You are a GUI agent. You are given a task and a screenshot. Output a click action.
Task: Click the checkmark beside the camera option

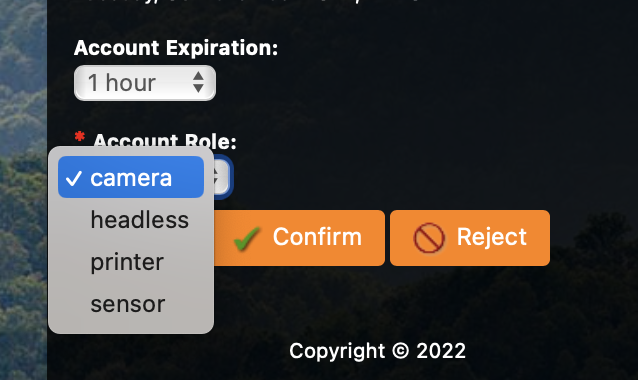pyautogui.click(x=74, y=178)
